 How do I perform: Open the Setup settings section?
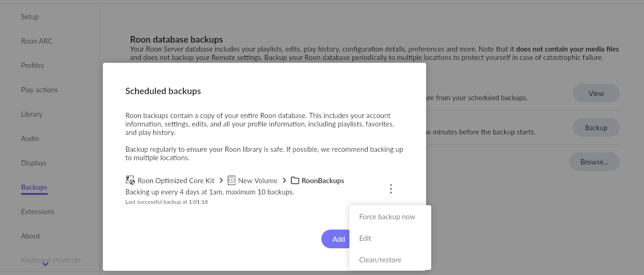pyautogui.click(x=30, y=17)
